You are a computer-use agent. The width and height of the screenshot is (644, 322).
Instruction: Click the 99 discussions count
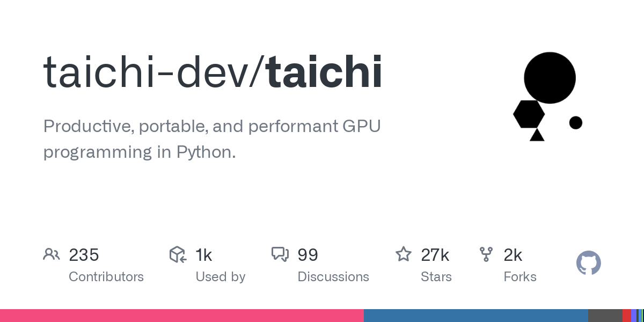(x=308, y=255)
